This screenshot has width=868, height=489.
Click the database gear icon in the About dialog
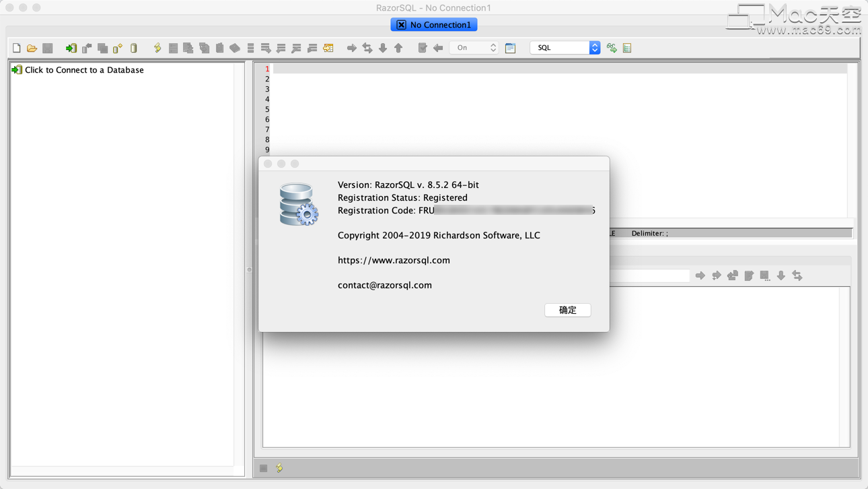[x=299, y=204]
